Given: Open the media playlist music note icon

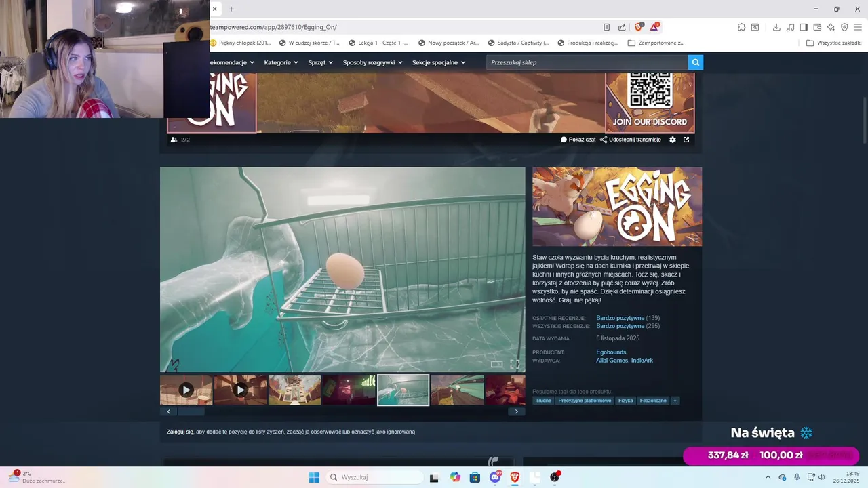Looking at the screenshot, I should pyautogui.click(x=790, y=27).
